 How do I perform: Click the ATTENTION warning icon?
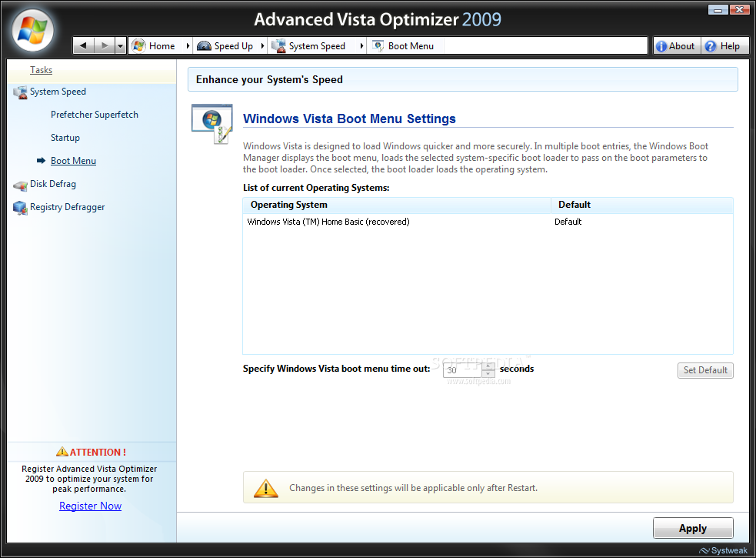tap(62, 452)
